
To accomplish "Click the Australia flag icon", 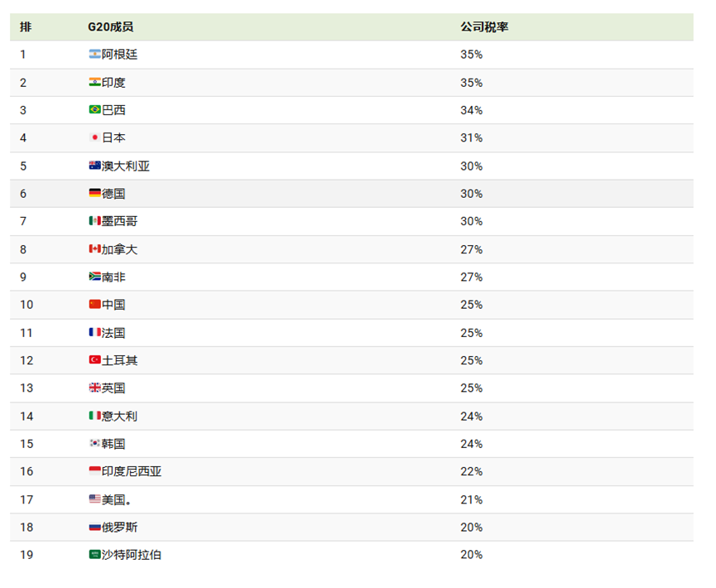I will (94, 166).
